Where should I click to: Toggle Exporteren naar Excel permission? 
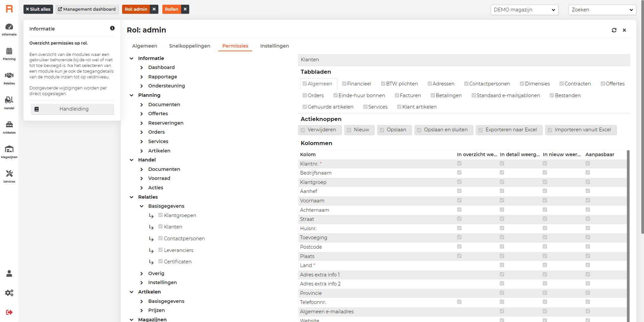[481, 130]
